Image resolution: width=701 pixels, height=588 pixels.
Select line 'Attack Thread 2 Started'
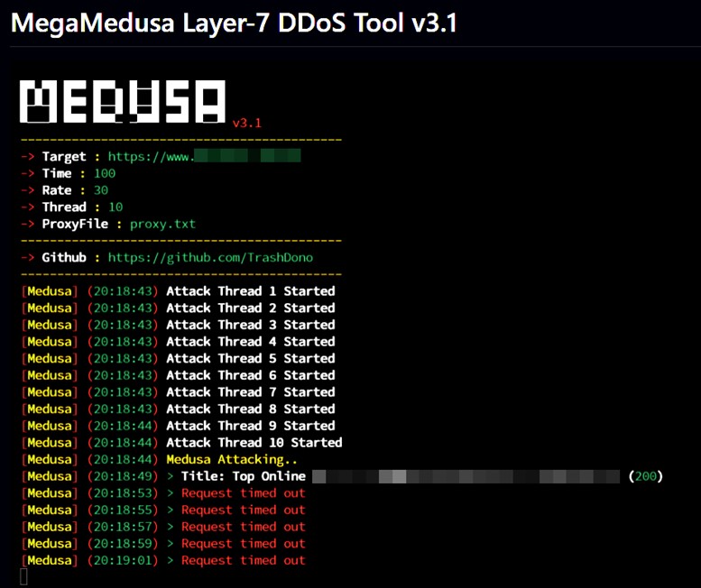click(x=251, y=308)
